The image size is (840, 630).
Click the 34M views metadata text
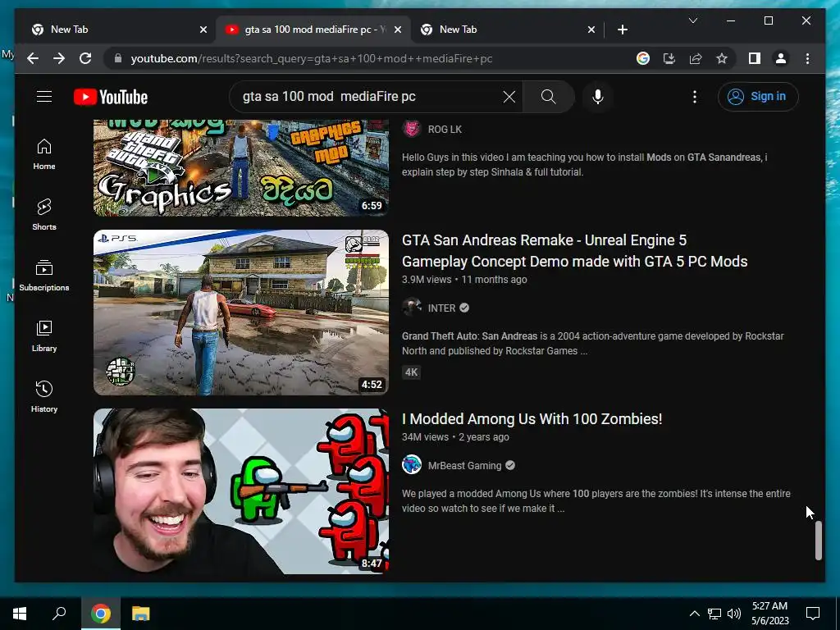(426, 437)
